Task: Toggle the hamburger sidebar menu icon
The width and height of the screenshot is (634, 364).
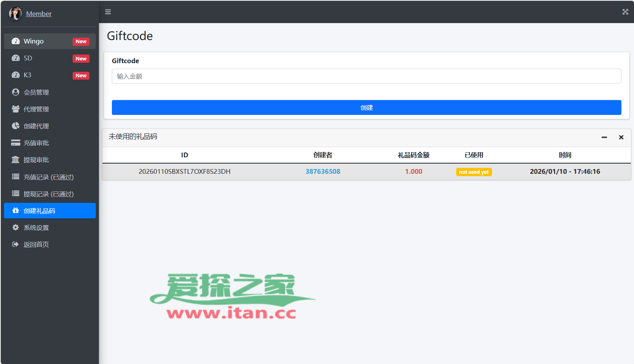Action: coord(108,12)
